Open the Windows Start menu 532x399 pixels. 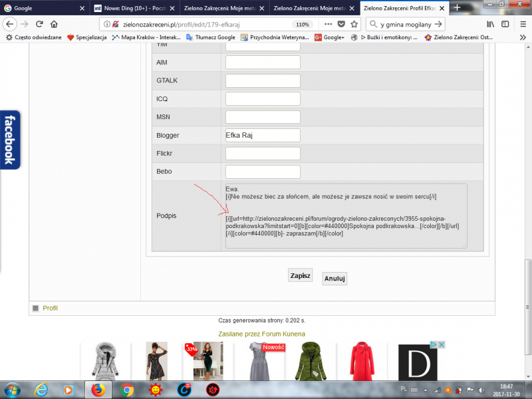pos(12,390)
